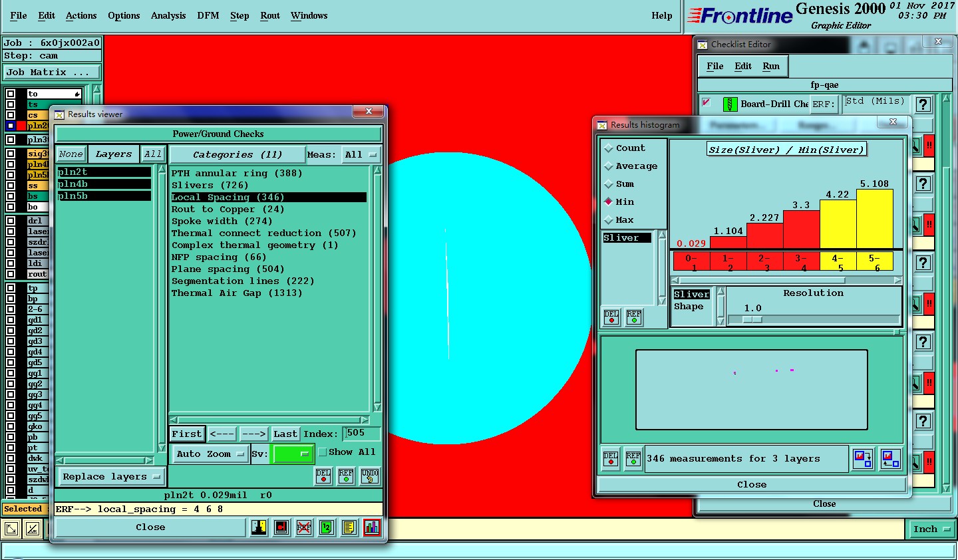
Task: Open the DFM menu
Action: tap(208, 15)
